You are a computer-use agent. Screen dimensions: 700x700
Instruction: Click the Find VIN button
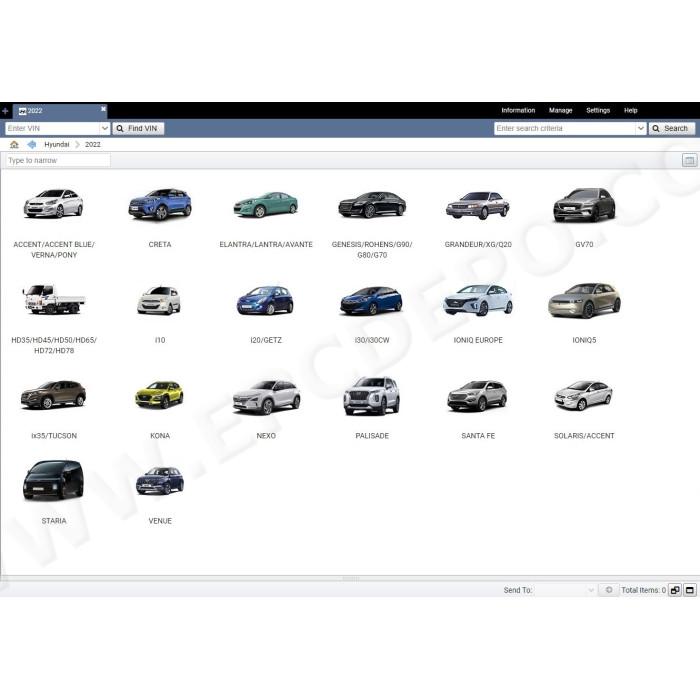[138, 129]
